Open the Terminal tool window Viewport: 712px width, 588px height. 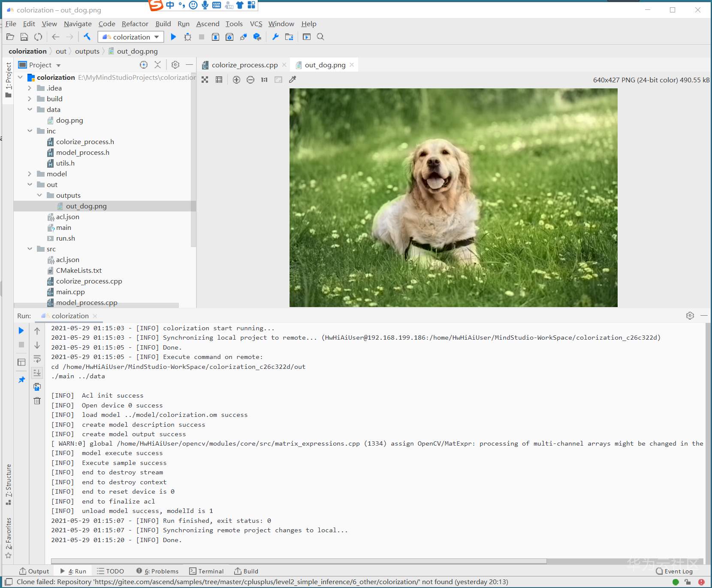click(206, 571)
